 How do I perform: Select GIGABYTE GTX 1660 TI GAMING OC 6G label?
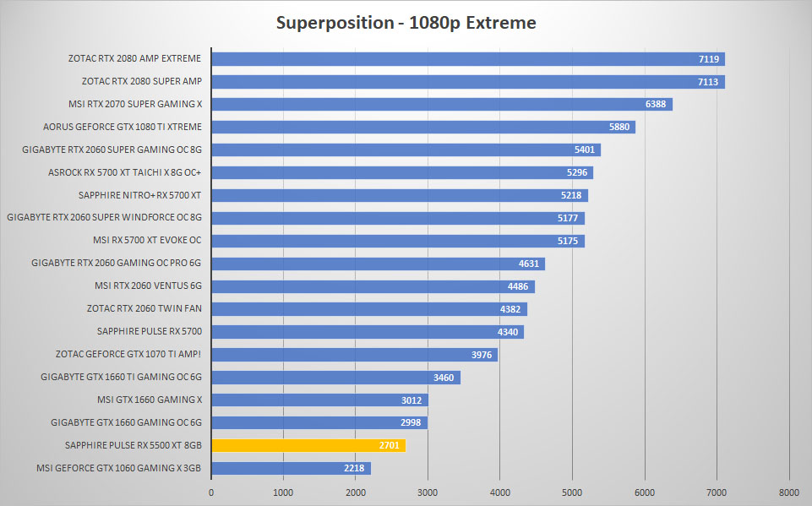[121, 377]
